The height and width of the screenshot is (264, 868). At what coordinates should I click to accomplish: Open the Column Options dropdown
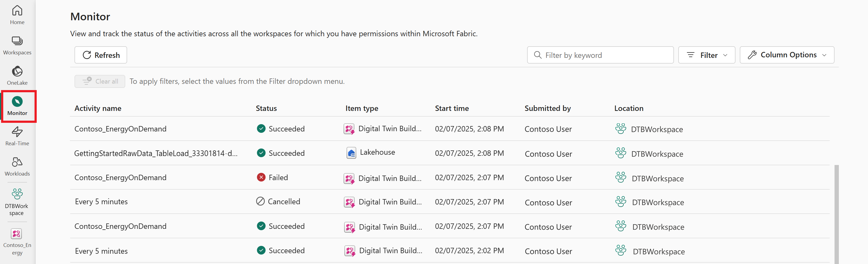pyautogui.click(x=786, y=55)
